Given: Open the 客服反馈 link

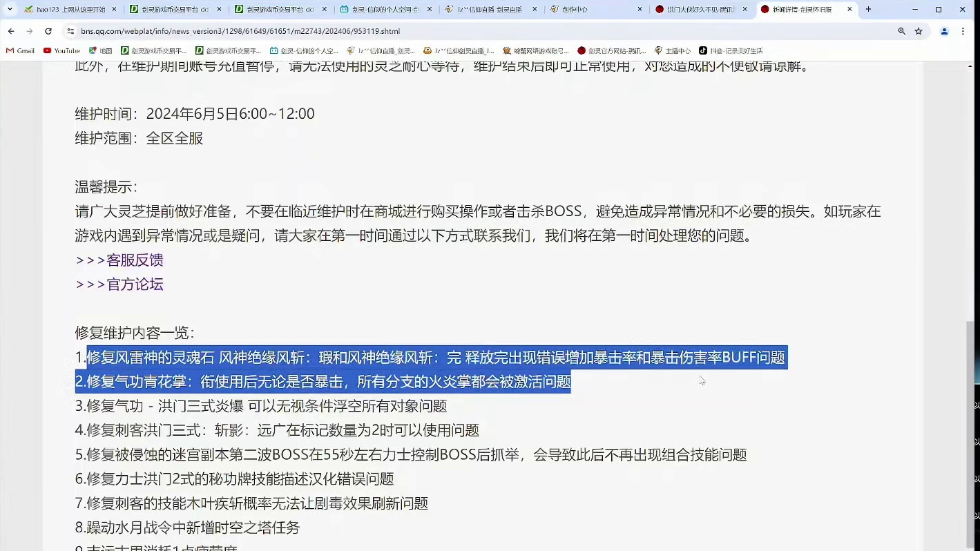Looking at the screenshot, I should click(x=135, y=260).
